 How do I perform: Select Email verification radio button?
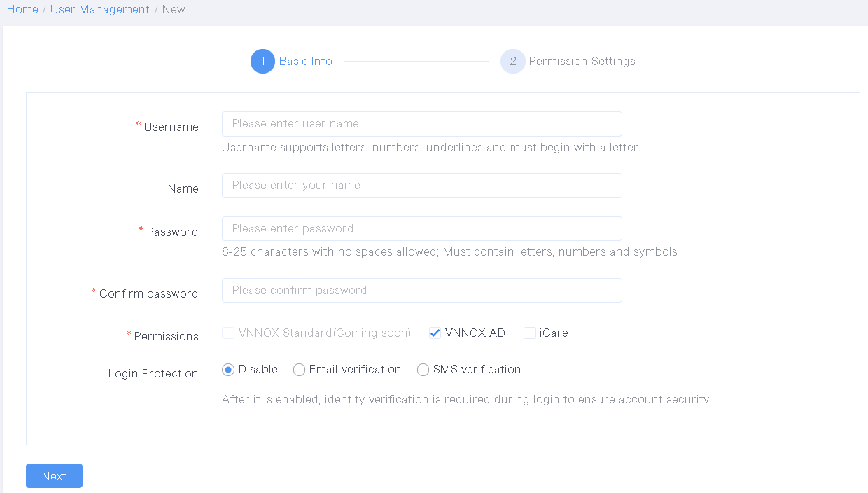pos(299,370)
